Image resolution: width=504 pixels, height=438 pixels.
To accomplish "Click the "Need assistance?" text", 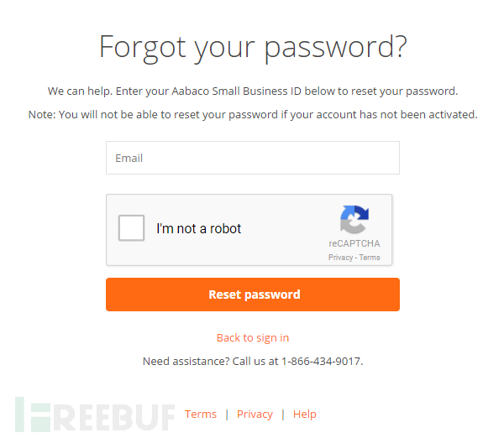I will pos(186,362).
